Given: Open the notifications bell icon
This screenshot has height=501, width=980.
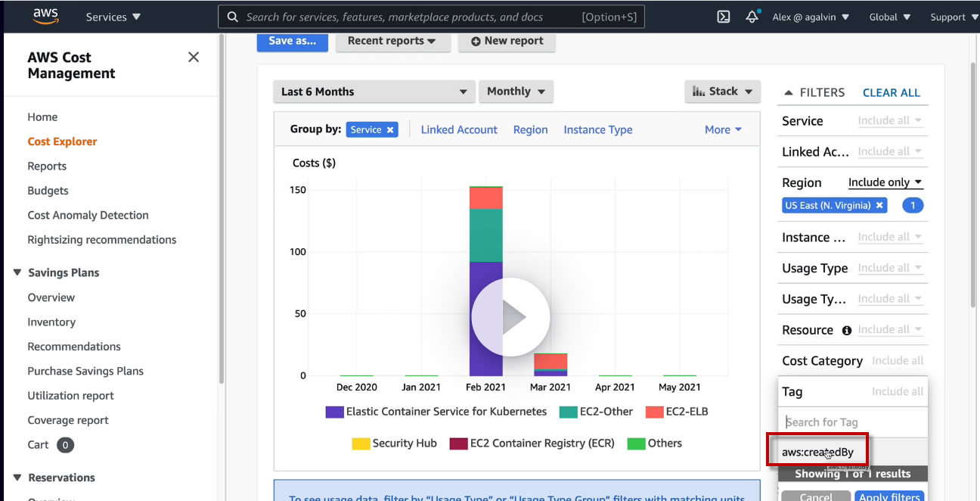Looking at the screenshot, I should (752, 17).
